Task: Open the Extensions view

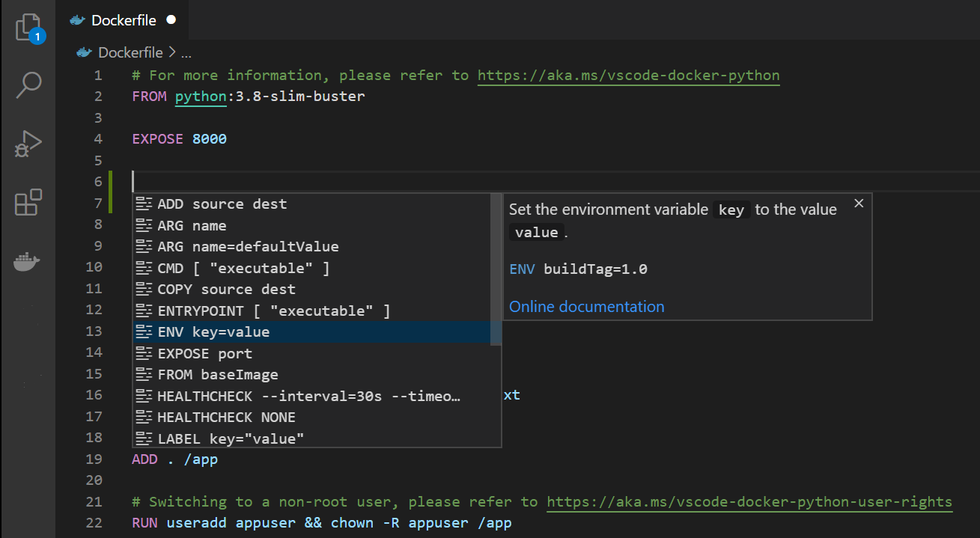Action: tap(28, 202)
